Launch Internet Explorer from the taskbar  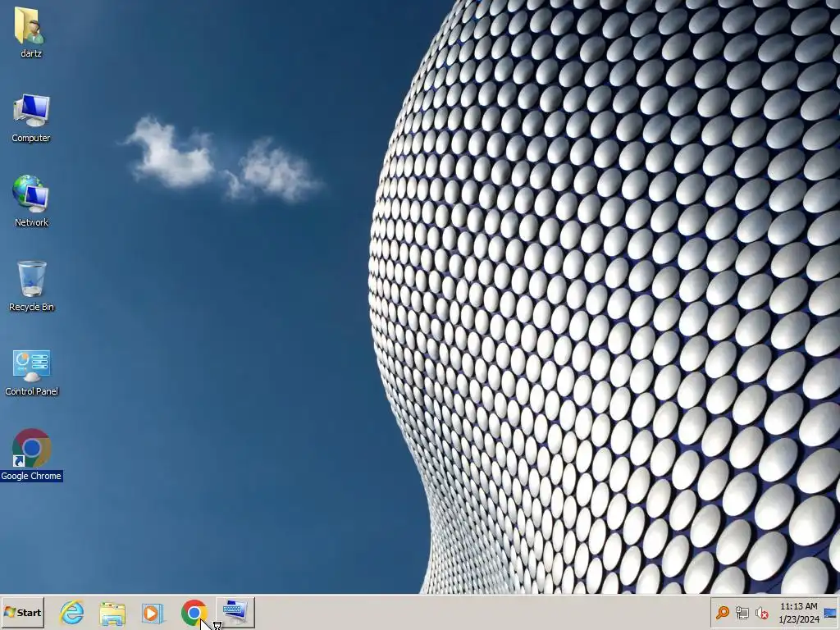(x=72, y=612)
